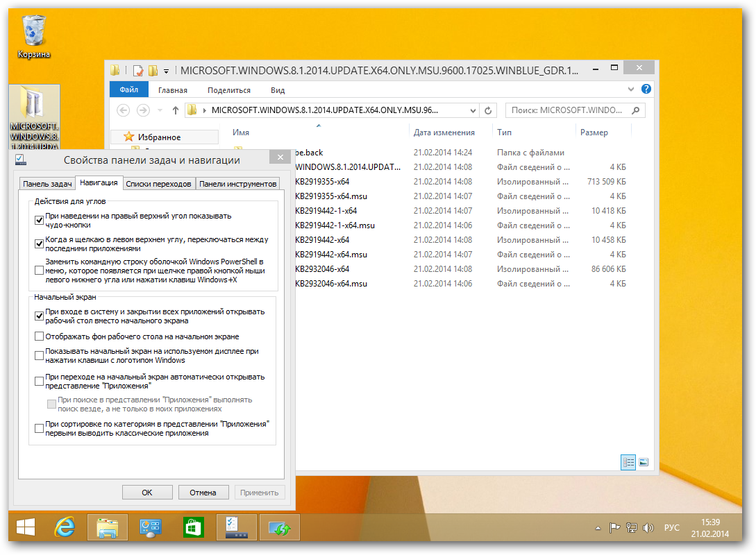The height and width of the screenshot is (555, 756).
Task: Select the MICROSOFT.WINDOWS.8.1 folder on desktop
Action: point(34,118)
